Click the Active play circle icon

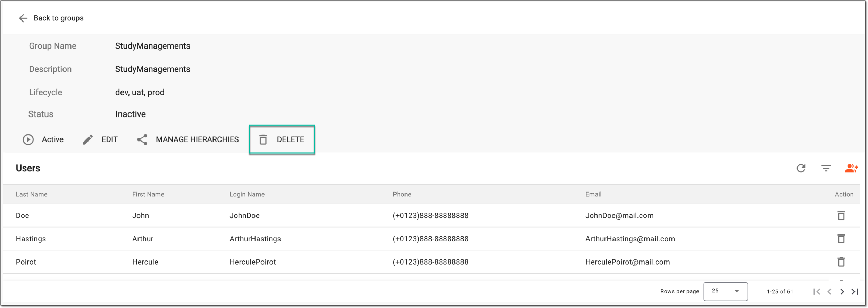pyautogui.click(x=28, y=139)
